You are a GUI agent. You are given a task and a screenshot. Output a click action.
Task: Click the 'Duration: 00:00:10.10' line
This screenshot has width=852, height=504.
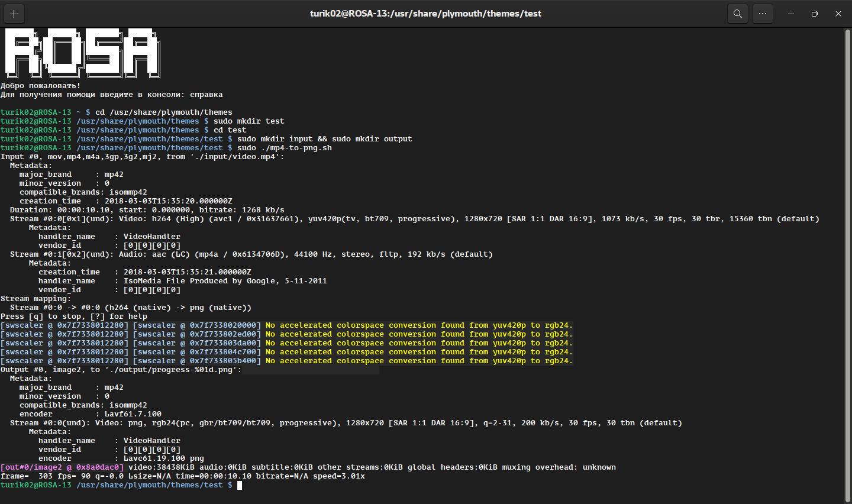147,210
